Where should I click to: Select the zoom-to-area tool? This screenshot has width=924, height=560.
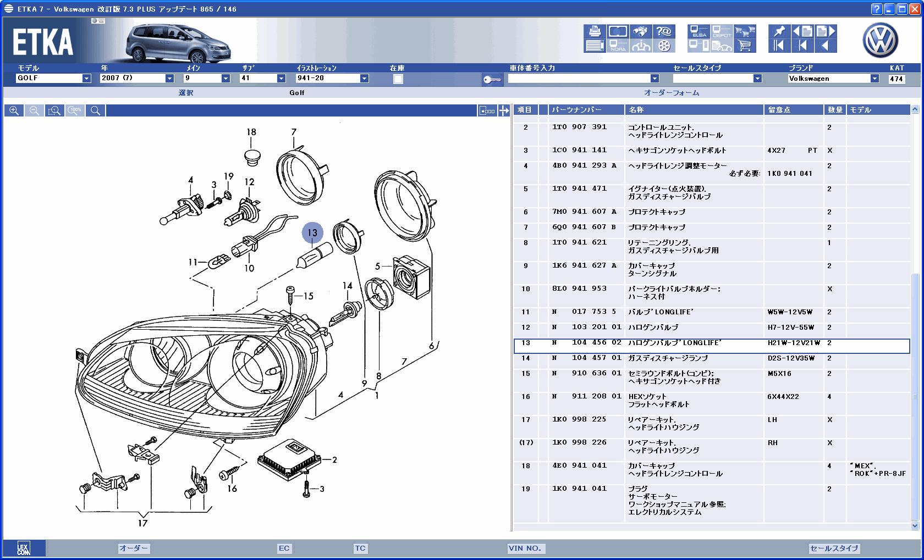[x=54, y=110]
